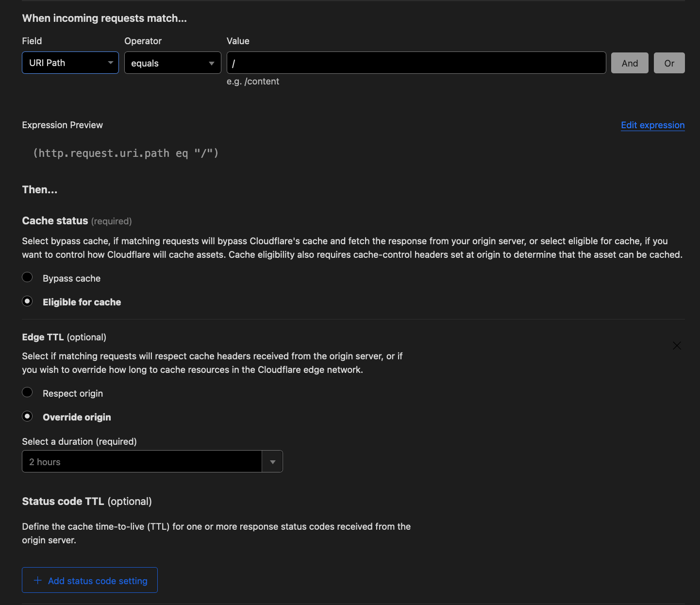Select the Respect origin radio button
700x605 pixels.
pyautogui.click(x=28, y=392)
